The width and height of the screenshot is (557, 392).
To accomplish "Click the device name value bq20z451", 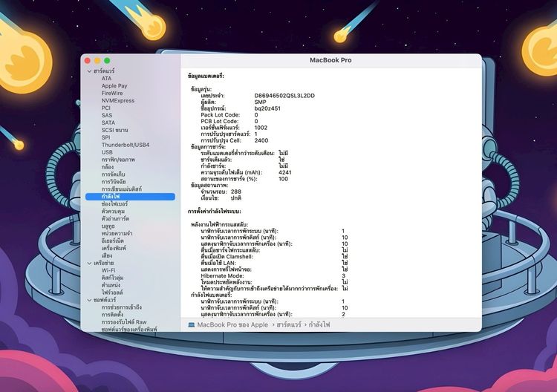I will (267, 108).
